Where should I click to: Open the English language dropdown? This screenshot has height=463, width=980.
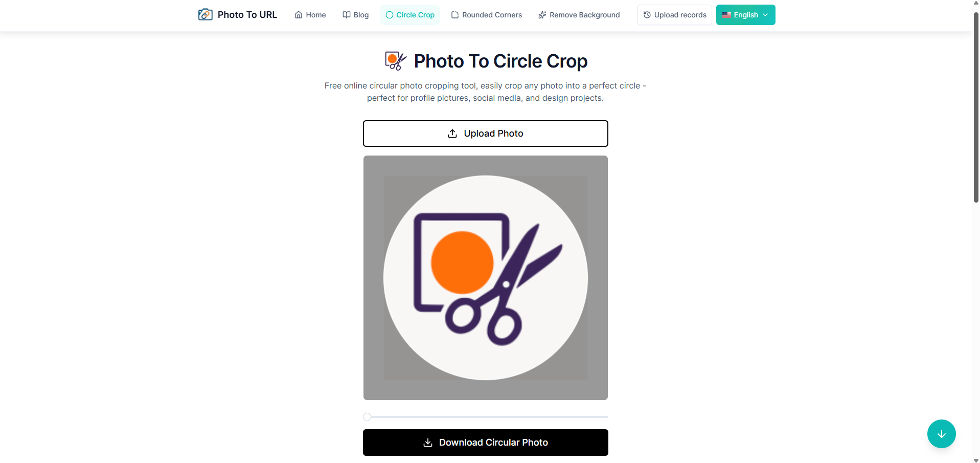coord(745,15)
